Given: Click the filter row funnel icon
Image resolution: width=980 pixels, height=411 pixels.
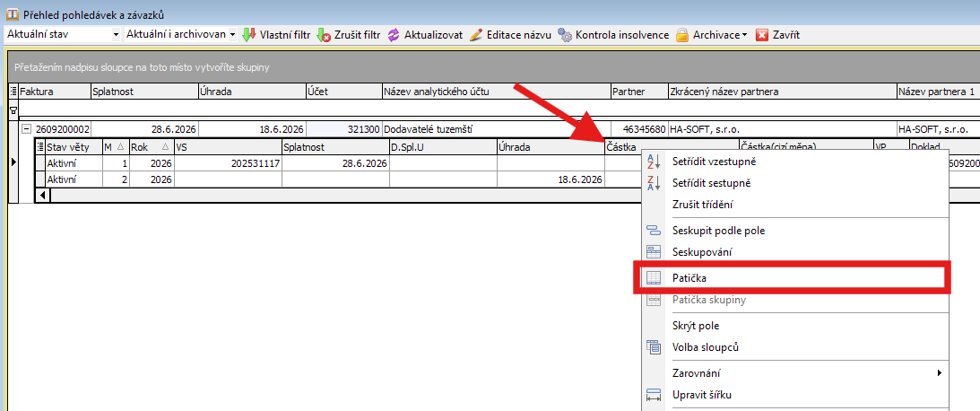Looking at the screenshot, I should point(13,109).
